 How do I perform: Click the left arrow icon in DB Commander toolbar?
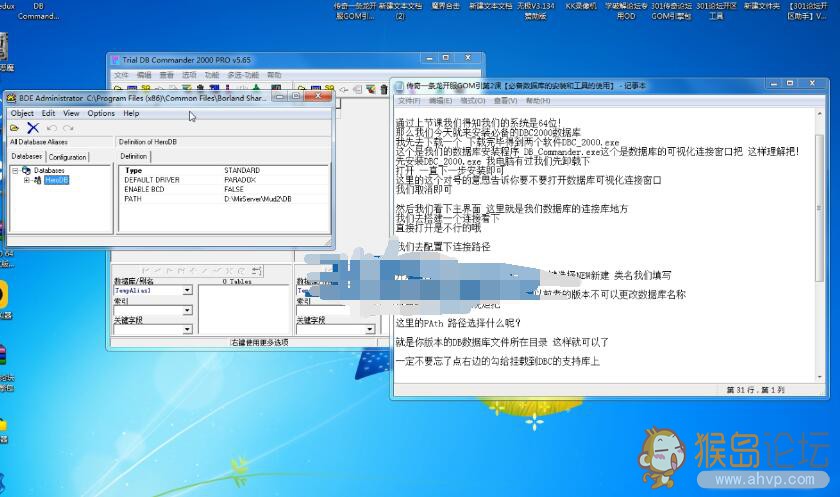click(344, 89)
